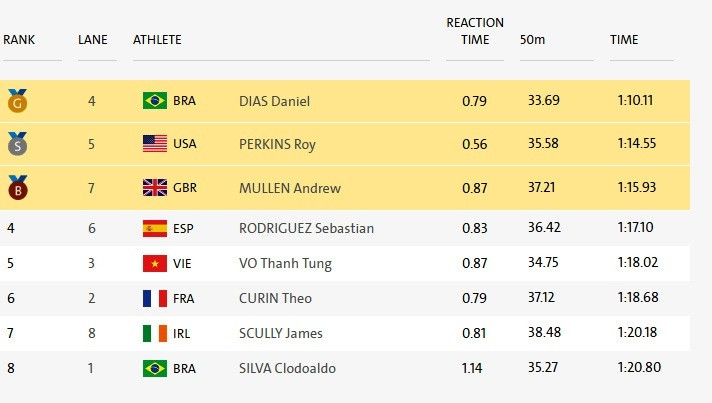Click the Great Britain flag icon
Screen dimensions: 712x403
(155, 188)
